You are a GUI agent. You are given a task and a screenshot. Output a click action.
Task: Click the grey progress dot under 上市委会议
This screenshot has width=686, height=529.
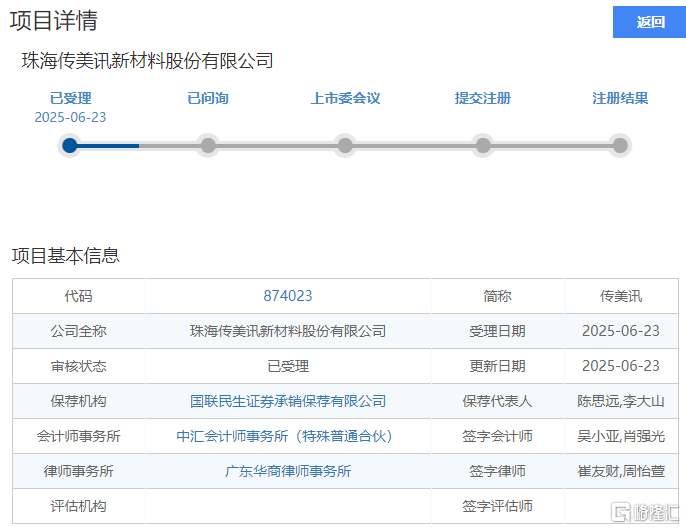point(345,146)
